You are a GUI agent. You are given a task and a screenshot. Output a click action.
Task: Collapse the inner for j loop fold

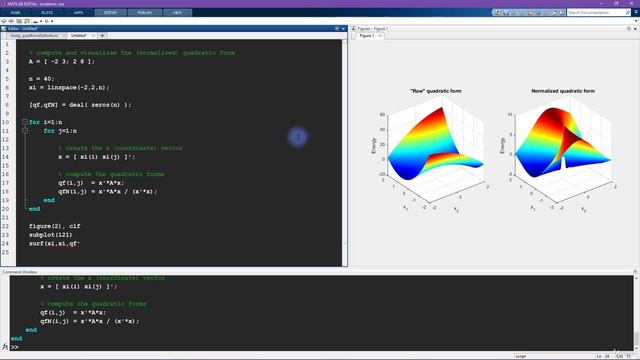[25, 131]
